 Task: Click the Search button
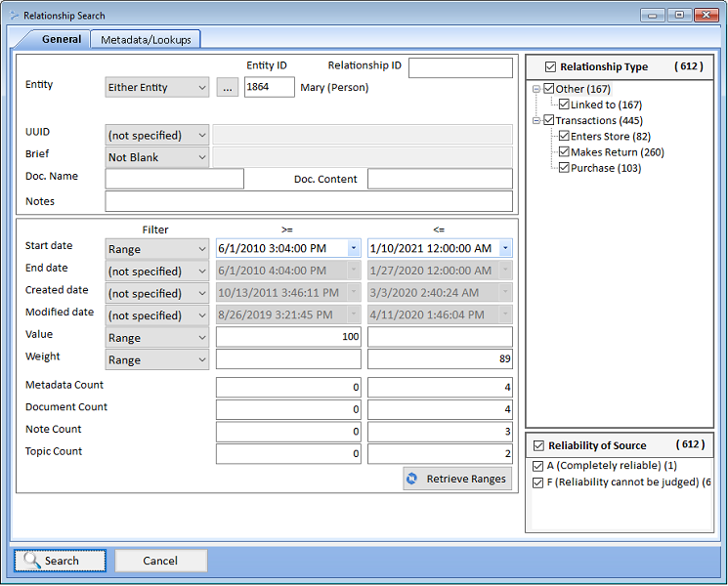(x=60, y=561)
